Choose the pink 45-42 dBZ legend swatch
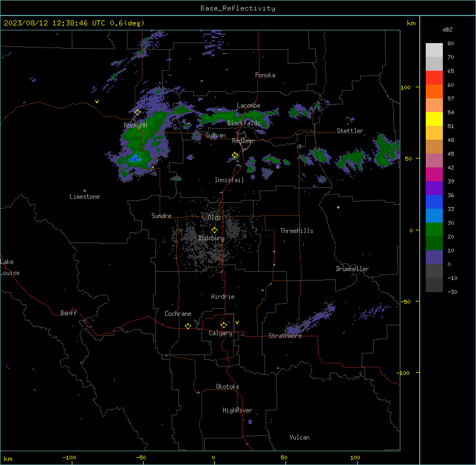Image resolution: width=476 pixels, height=465 pixels. (434, 160)
